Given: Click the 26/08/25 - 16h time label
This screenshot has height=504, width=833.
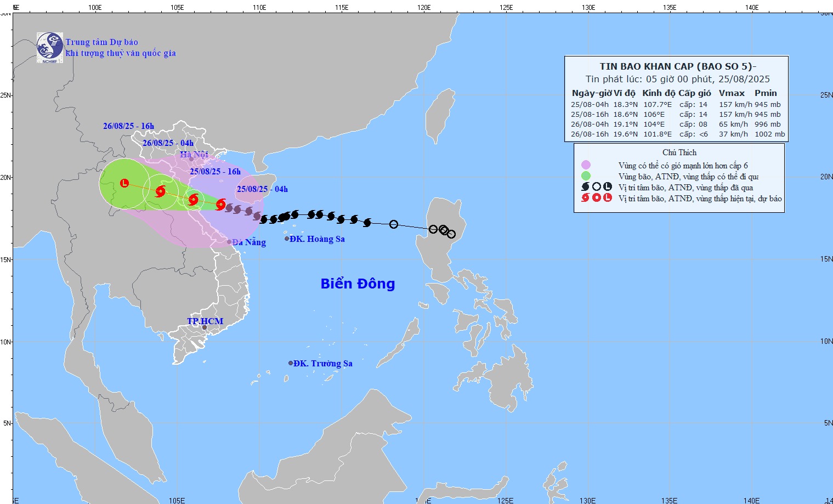Looking at the screenshot, I should [128, 126].
